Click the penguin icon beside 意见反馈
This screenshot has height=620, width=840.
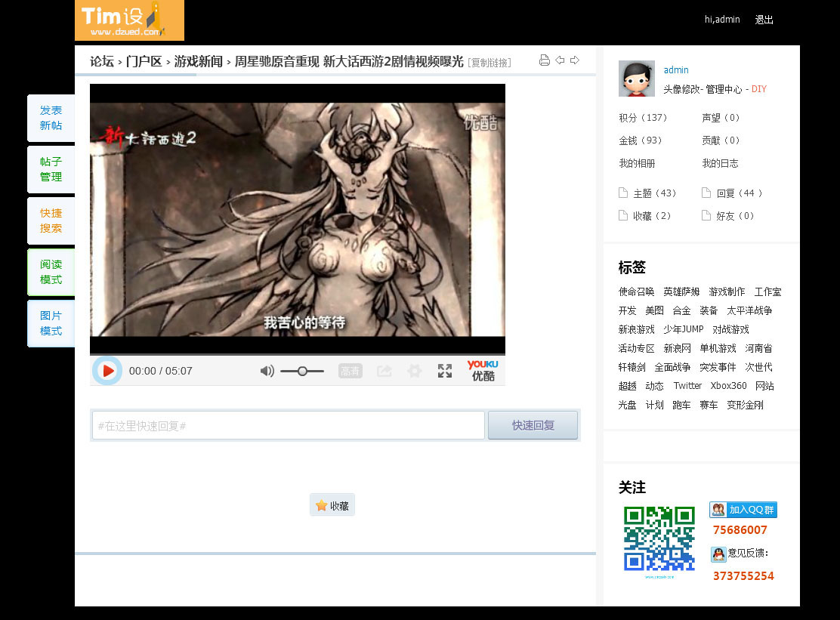(718, 554)
